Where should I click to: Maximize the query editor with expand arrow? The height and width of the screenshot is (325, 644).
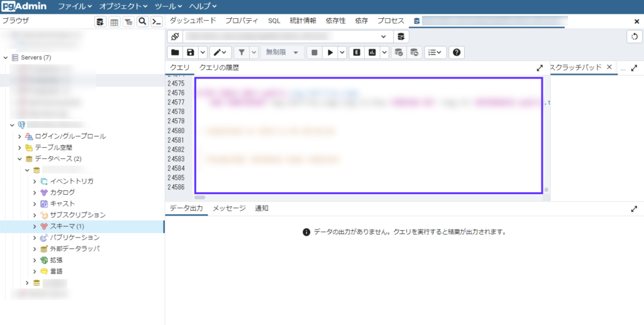[x=540, y=68]
